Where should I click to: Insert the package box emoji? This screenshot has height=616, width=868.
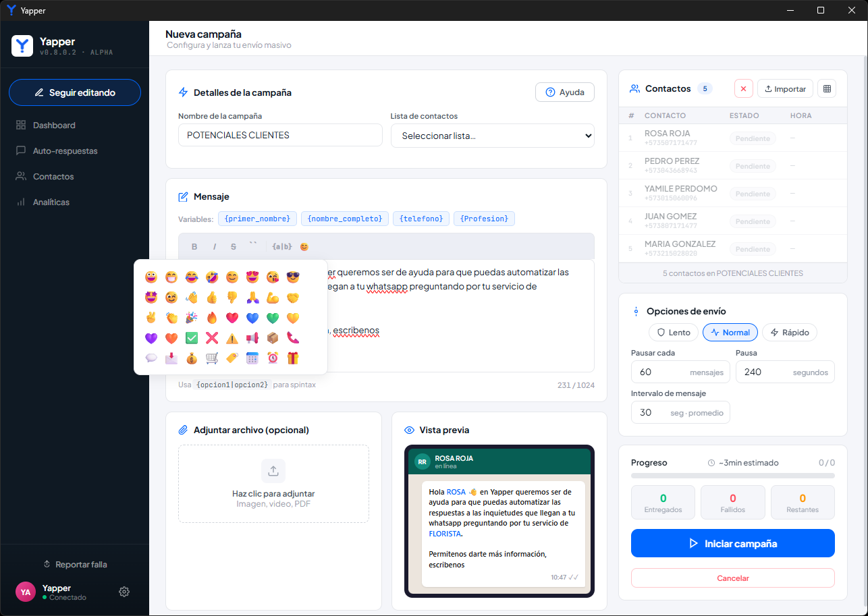coord(273,338)
